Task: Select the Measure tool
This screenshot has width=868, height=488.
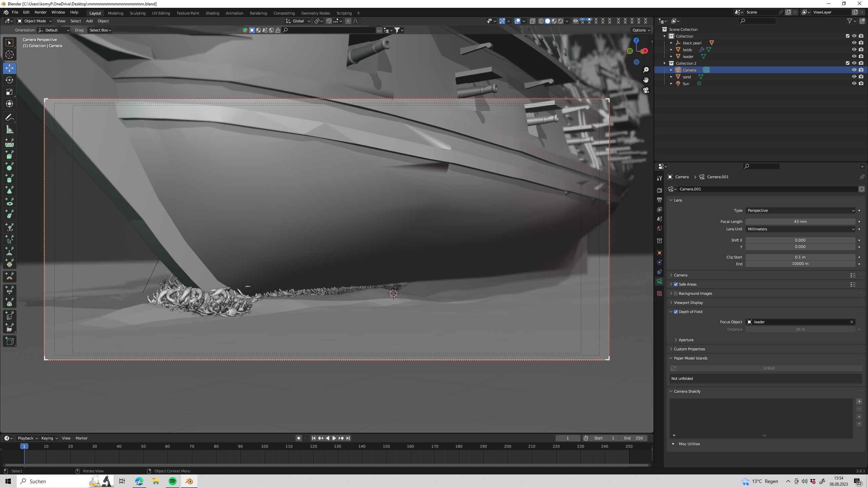Action: (x=9, y=130)
